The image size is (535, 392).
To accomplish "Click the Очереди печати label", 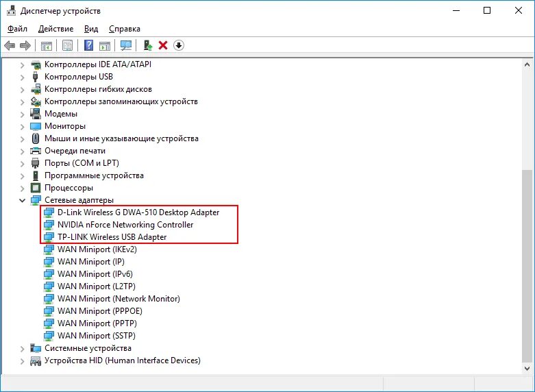I will click(75, 151).
